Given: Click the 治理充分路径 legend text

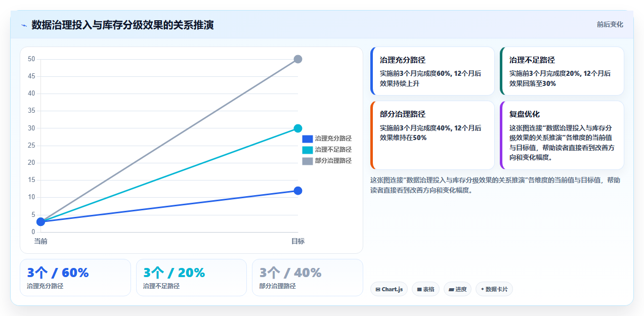Looking at the screenshot, I should tap(333, 139).
